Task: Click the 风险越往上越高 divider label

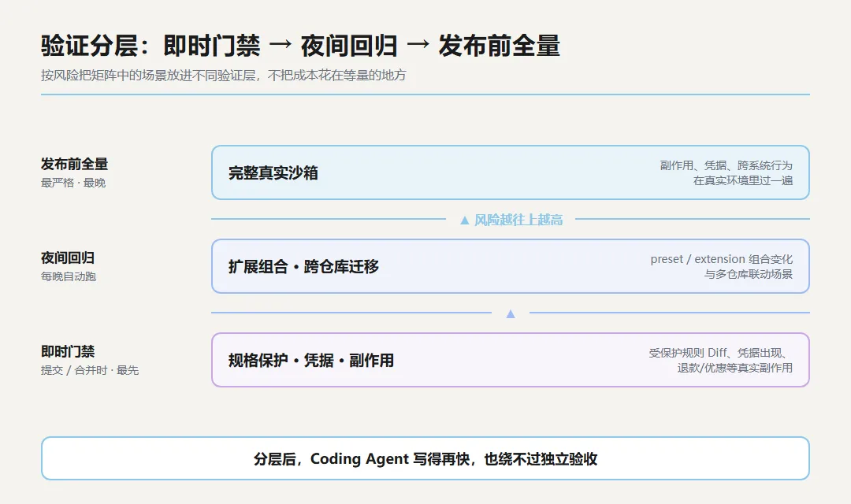Action: pos(511,220)
